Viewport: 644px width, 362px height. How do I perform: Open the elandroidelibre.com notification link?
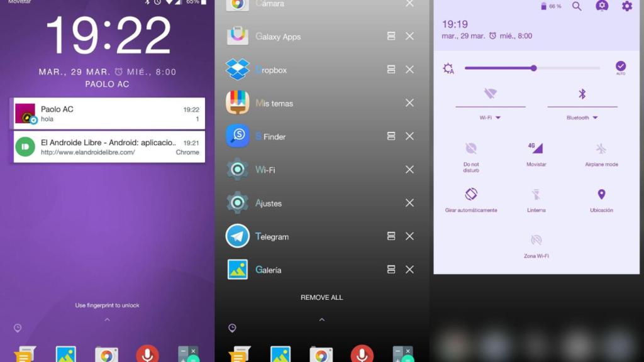108,146
